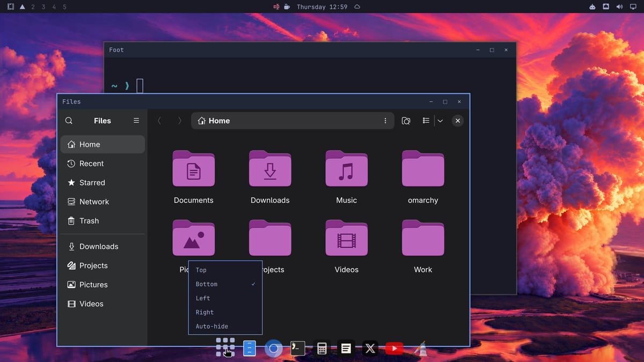
Task: Select Home in the sidebar
Action: point(103,144)
